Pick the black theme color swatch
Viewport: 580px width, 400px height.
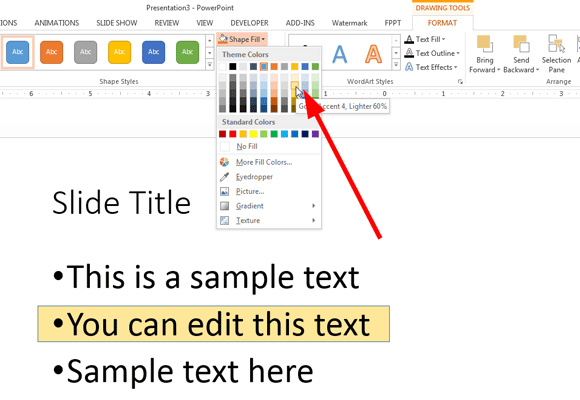233,67
